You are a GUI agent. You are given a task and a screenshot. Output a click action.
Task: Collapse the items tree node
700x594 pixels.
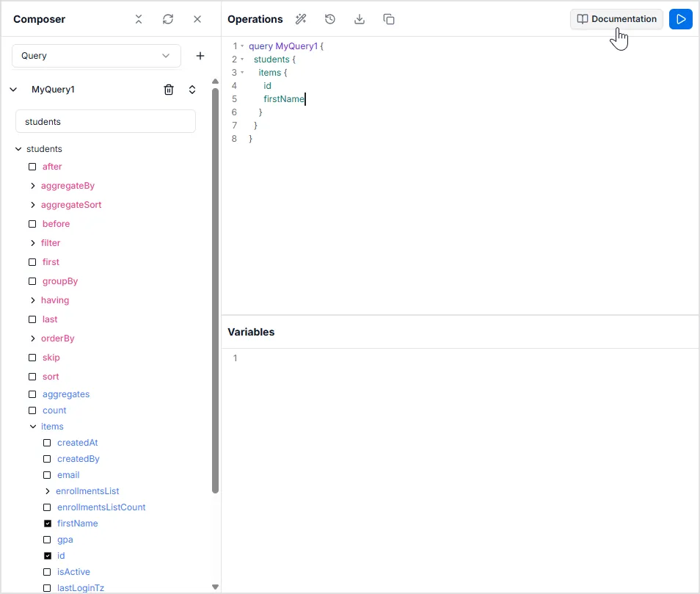pos(33,427)
